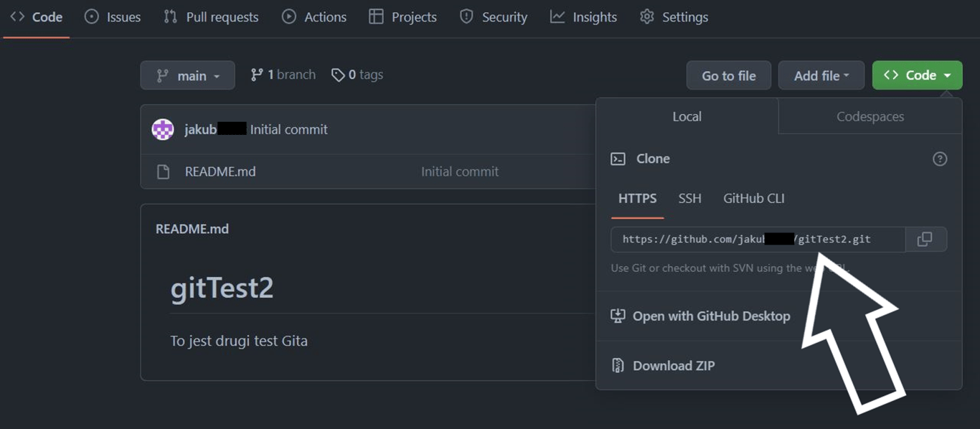Open the clone help question mark icon

pyautogui.click(x=940, y=159)
